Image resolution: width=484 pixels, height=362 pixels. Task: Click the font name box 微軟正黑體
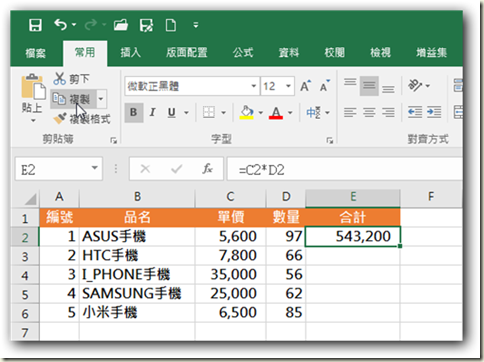[x=187, y=86]
